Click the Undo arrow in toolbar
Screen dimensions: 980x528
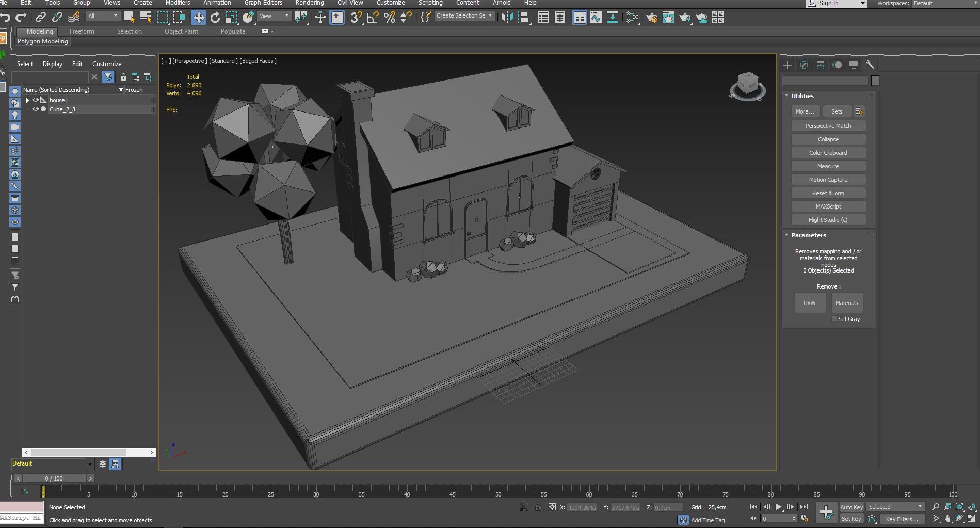(x=6, y=18)
